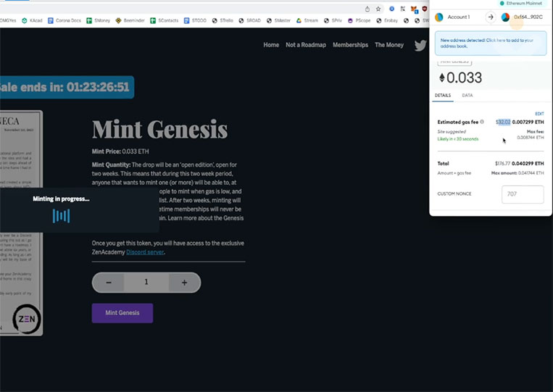Switch to the DATA tab
The image size is (553, 392).
click(x=467, y=96)
